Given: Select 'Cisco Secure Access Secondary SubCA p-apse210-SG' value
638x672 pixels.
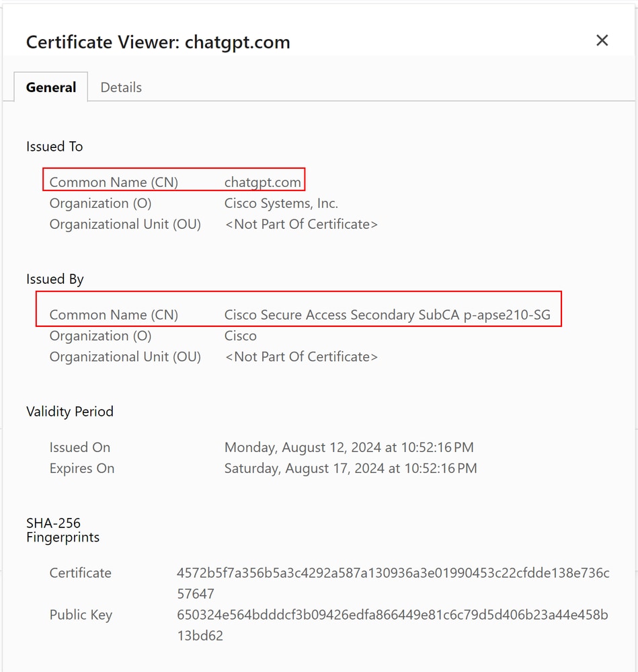Looking at the screenshot, I should (387, 315).
